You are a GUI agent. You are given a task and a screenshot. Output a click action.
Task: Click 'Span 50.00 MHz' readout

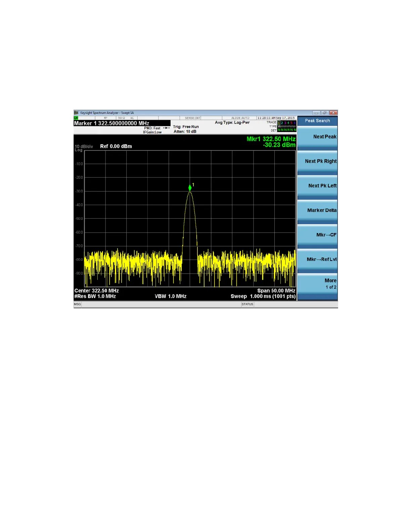(276, 291)
